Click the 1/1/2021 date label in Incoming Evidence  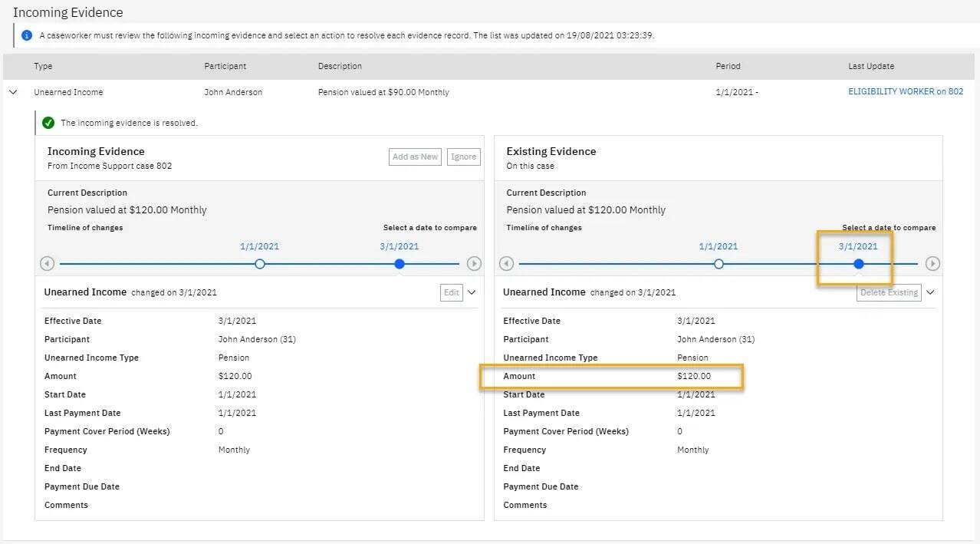click(x=259, y=246)
